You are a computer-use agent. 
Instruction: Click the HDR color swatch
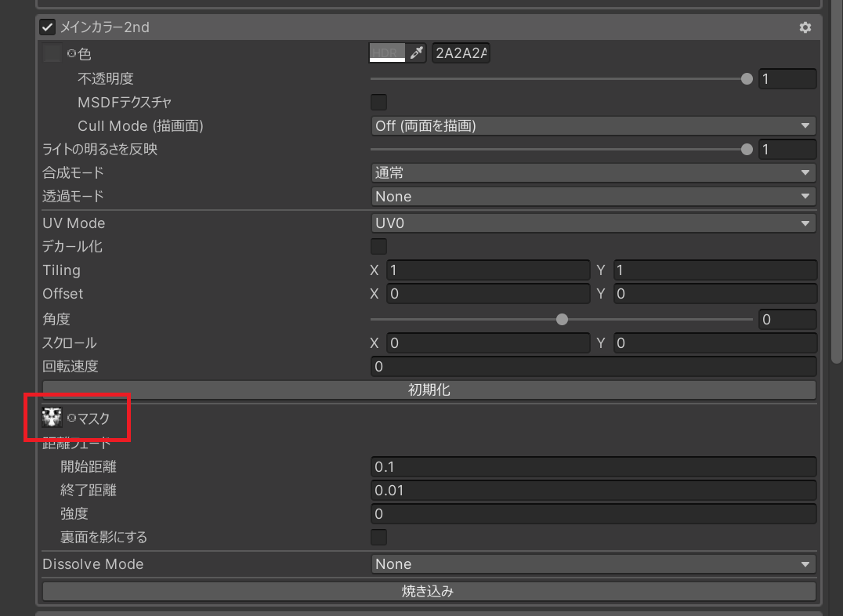click(387, 53)
